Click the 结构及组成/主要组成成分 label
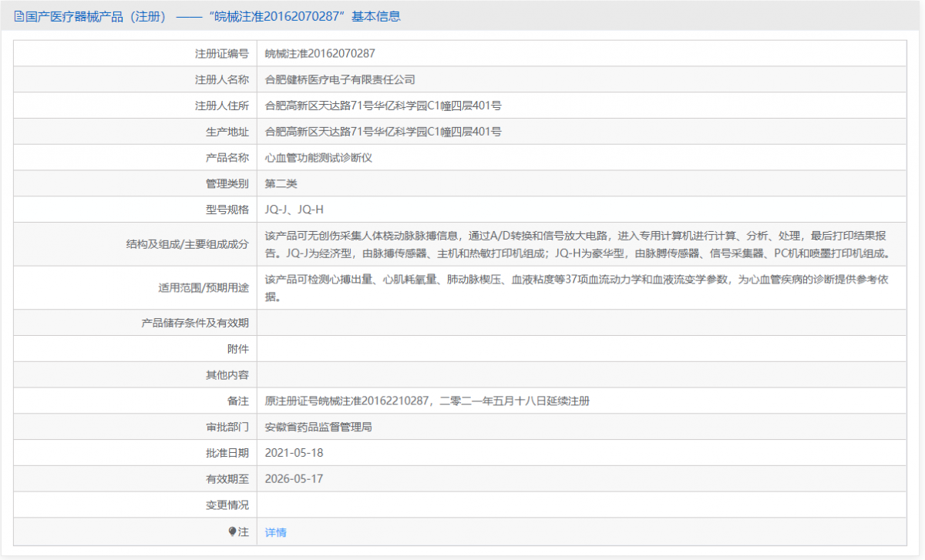The width and height of the screenshot is (925, 560). pos(188,244)
